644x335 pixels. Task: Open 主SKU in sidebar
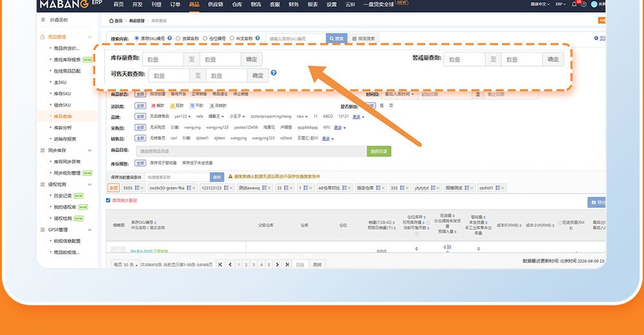(x=60, y=82)
